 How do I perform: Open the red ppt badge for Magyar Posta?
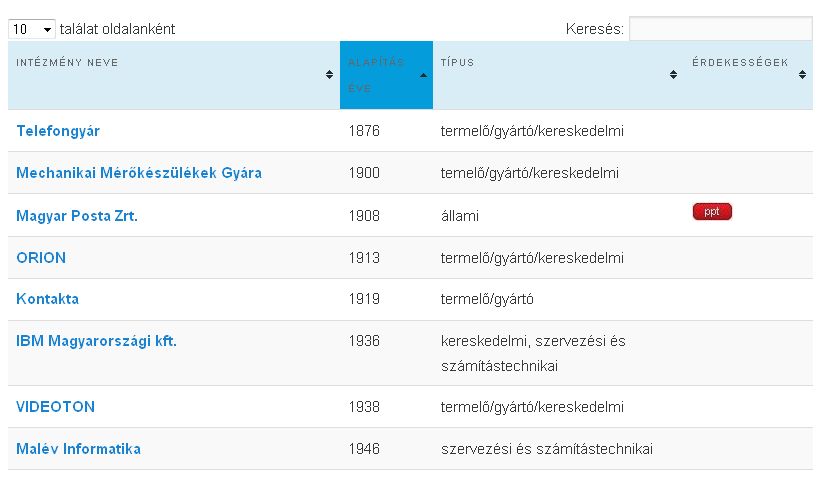(712, 211)
